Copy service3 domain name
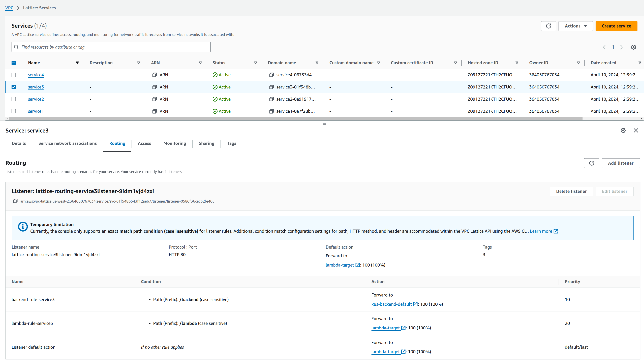The height and width of the screenshot is (361, 644). 271,87
